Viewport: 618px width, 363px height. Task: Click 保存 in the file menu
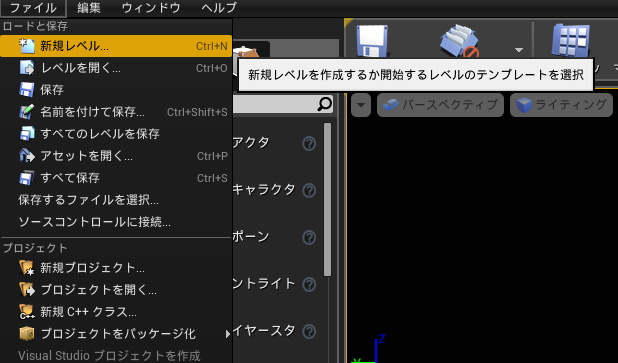pyautogui.click(x=116, y=90)
